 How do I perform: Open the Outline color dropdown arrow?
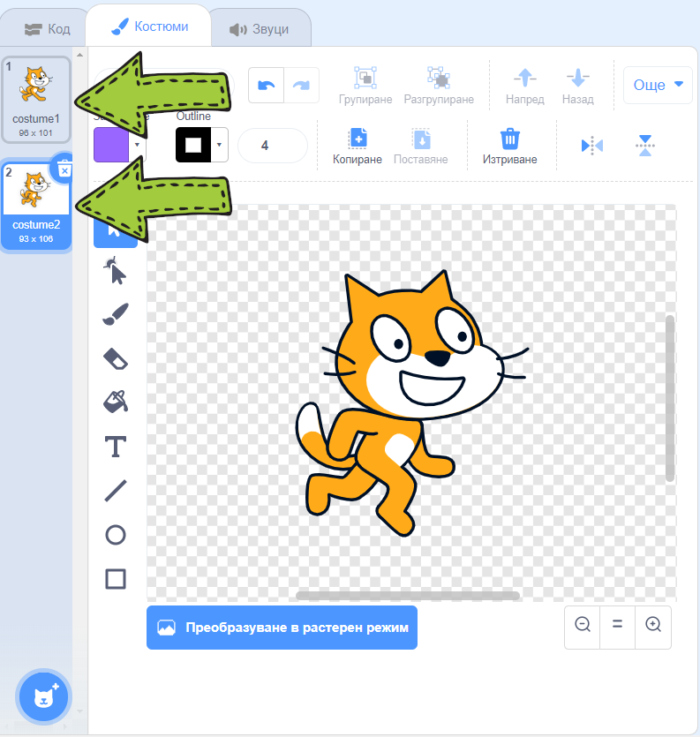click(x=219, y=145)
